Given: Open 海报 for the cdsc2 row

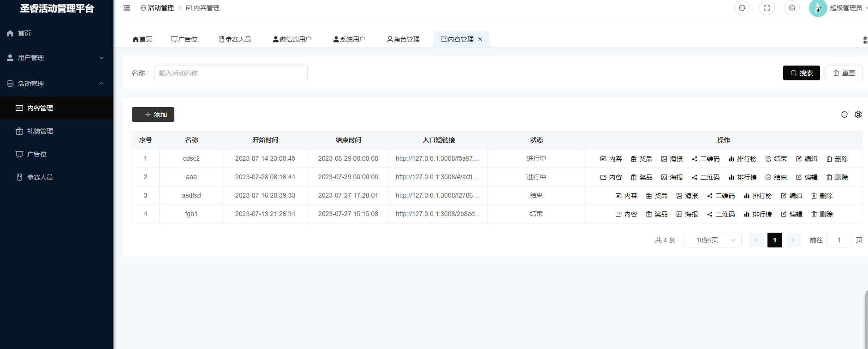Looking at the screenshot, I should [x=672, y=159].
